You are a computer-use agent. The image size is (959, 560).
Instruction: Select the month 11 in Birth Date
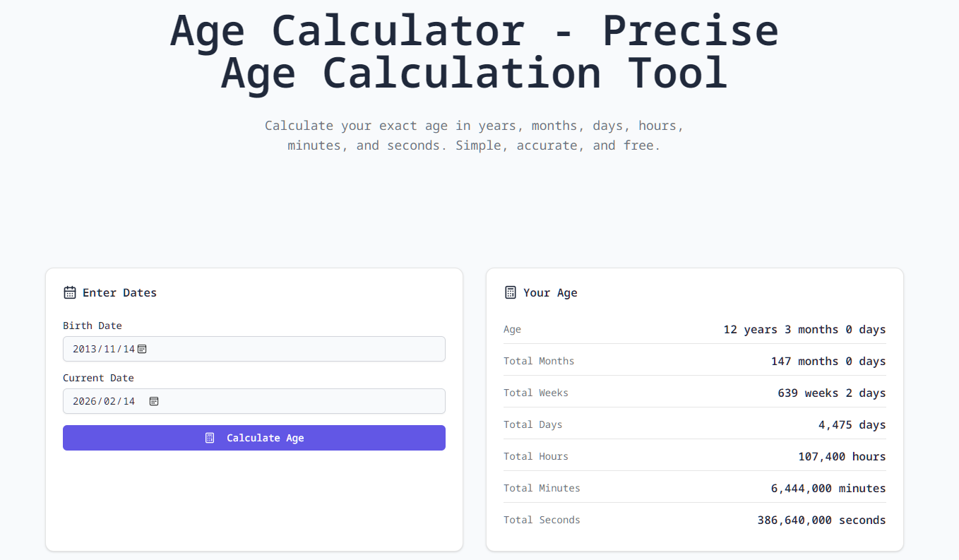coord(110,349)
